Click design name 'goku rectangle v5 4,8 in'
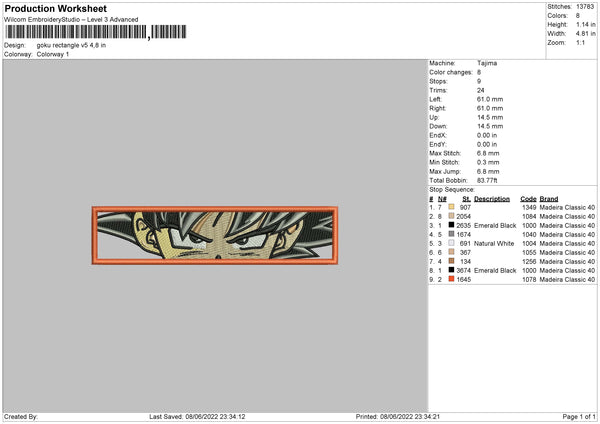 [71, 45]
